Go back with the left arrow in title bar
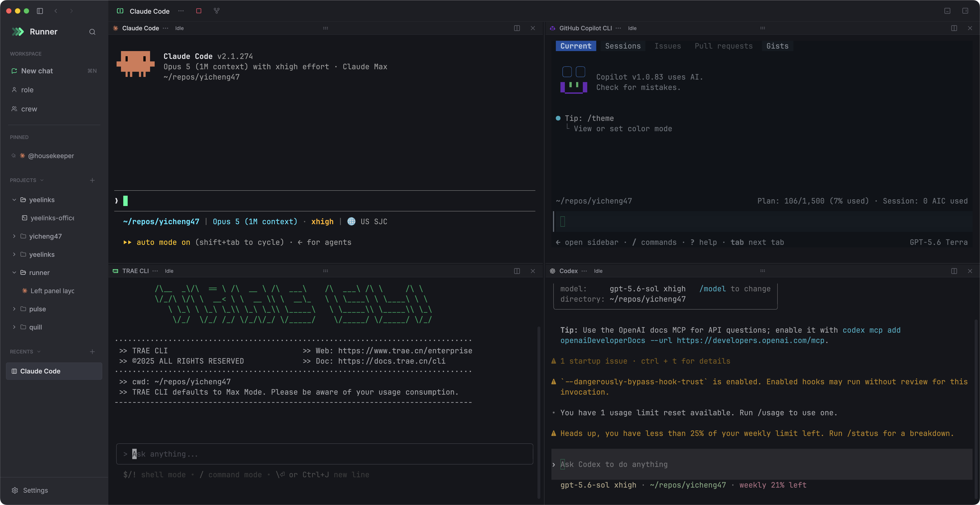This screenshot has width=980, height=505. pos(56,11)
